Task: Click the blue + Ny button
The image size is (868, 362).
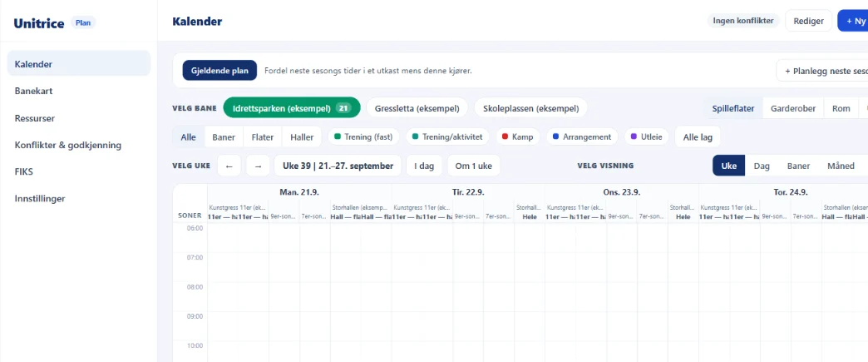Action: point(853,21)
